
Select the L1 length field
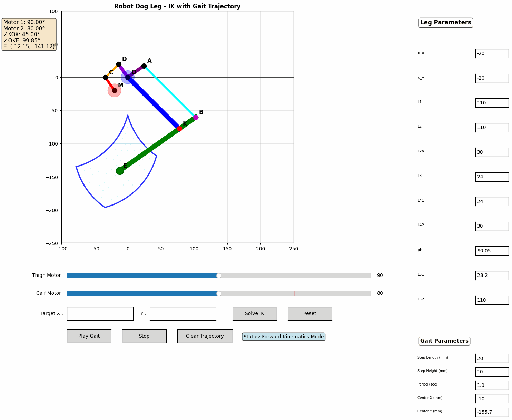(x=492, y=103)
